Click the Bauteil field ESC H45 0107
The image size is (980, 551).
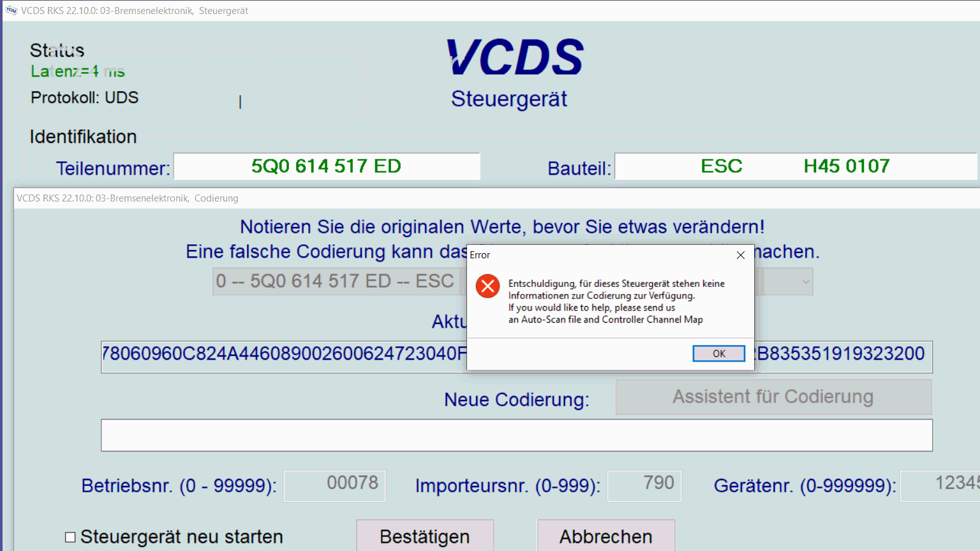(796, 166)
